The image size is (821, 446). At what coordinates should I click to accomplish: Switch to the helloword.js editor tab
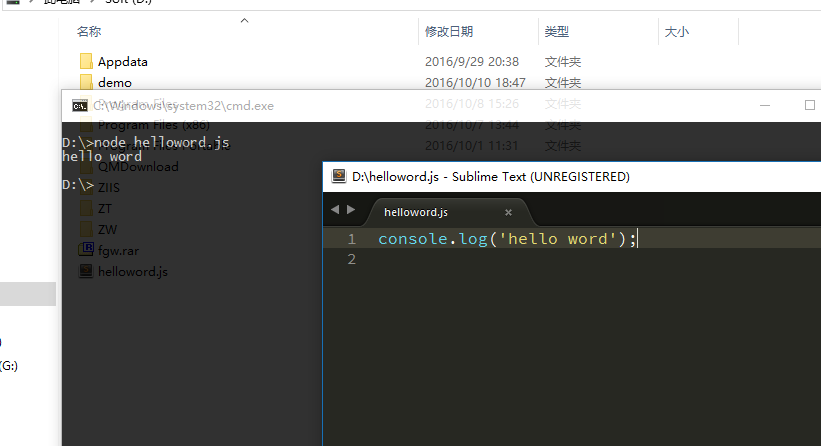tap(416, 212)
